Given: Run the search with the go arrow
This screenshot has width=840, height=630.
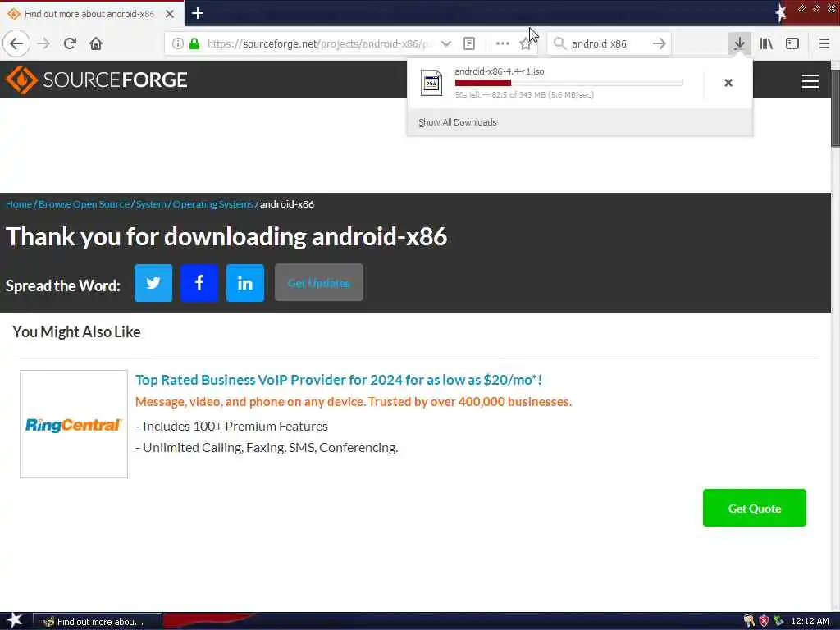Looking at the screenshot, I should [x=660, y=44].
